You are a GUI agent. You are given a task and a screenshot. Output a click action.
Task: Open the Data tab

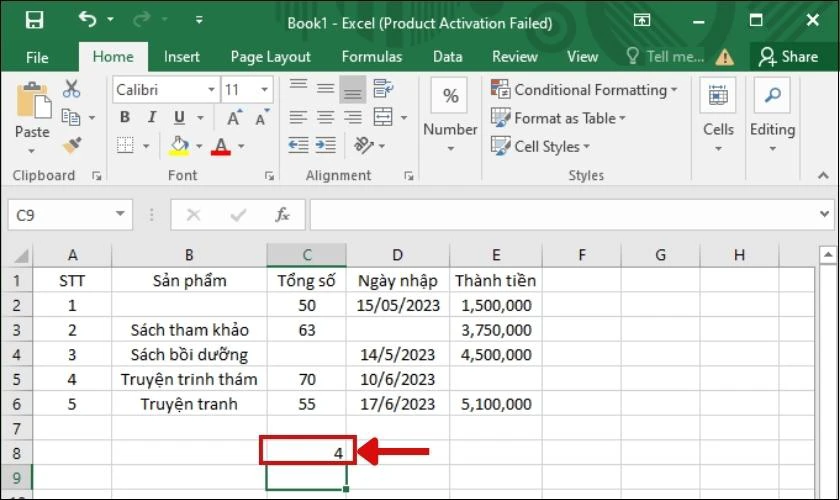[447, 57]
